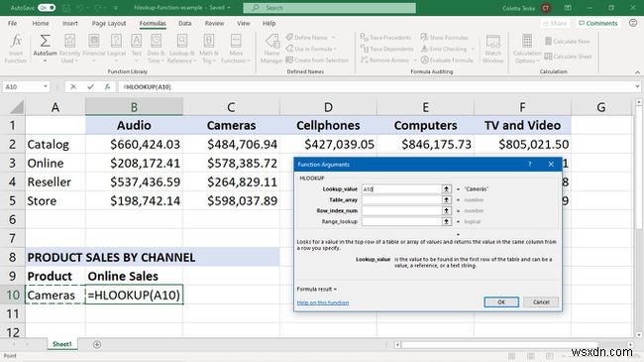Click the AutoSum sigma icon

click(x=45, y=41)
